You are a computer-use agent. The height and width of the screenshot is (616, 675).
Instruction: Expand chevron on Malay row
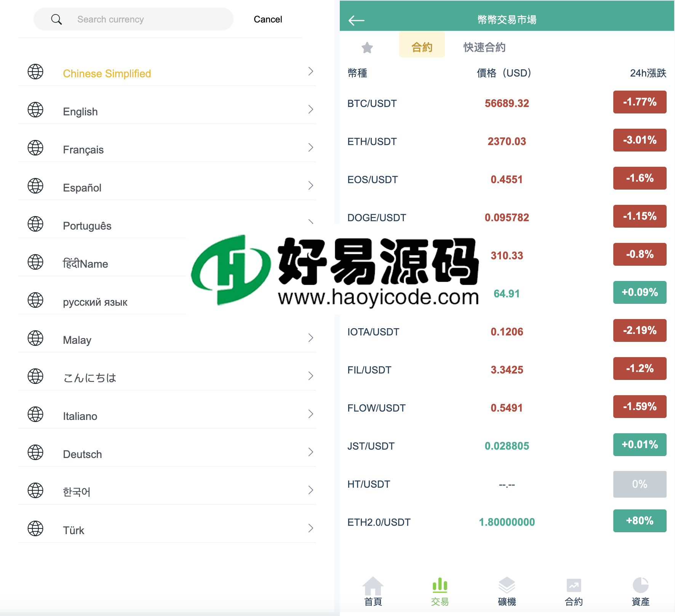311,338
